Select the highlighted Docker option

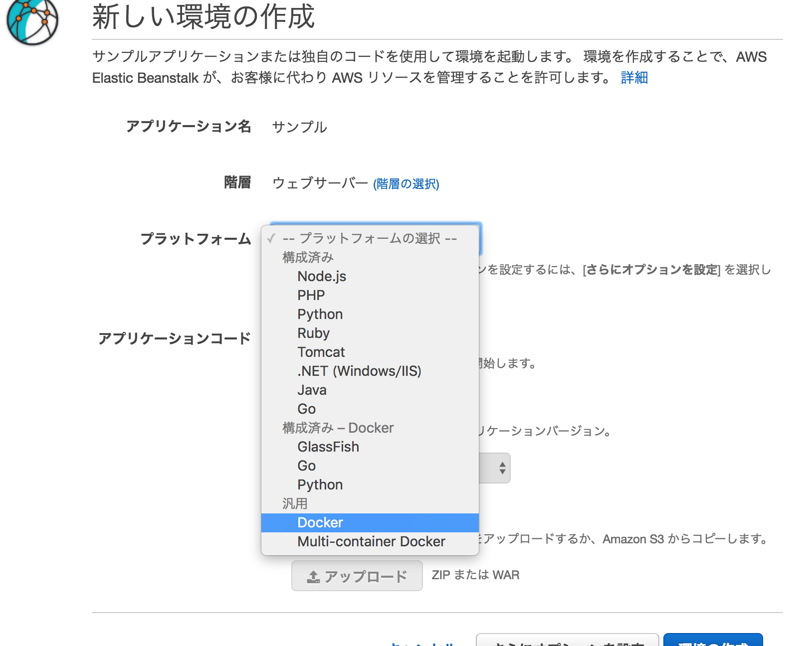coord(370,522)
